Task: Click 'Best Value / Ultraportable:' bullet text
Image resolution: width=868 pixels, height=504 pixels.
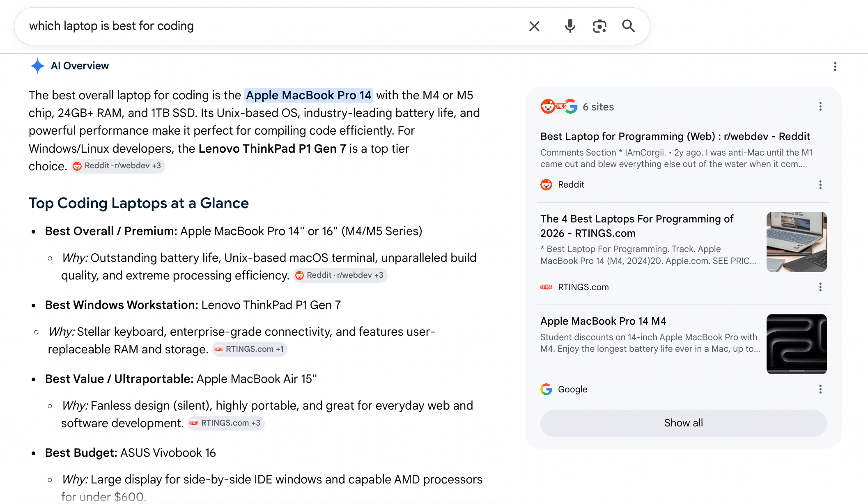Action: click(x=119, y=379)
